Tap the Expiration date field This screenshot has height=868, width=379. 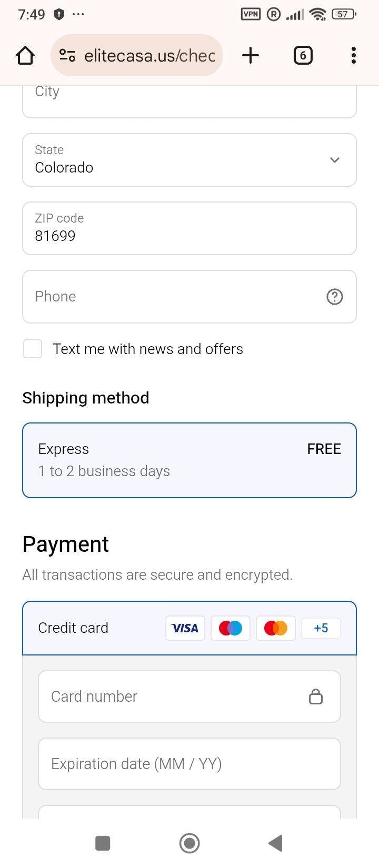[x=189, y=764]
